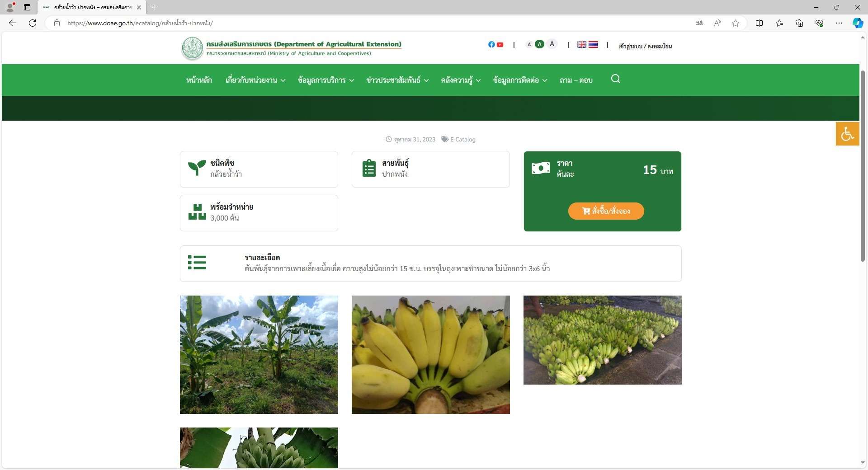Expand the ข้อมูลการบริการ dropdown menu

click(x=325, y=80)
